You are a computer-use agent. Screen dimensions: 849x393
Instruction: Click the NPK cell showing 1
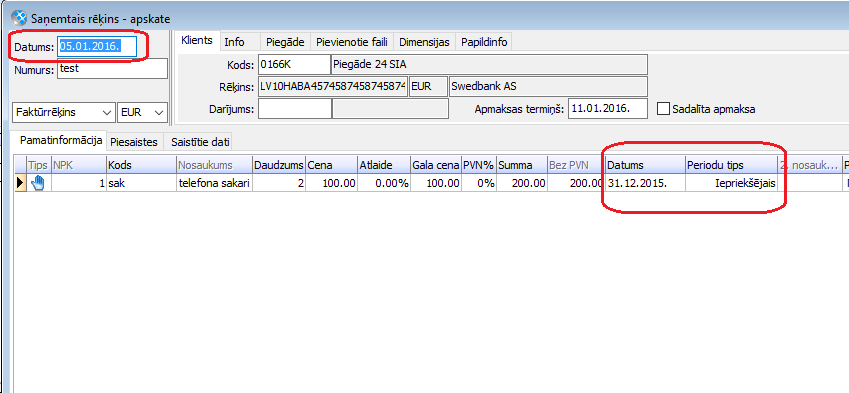[78, 184]
